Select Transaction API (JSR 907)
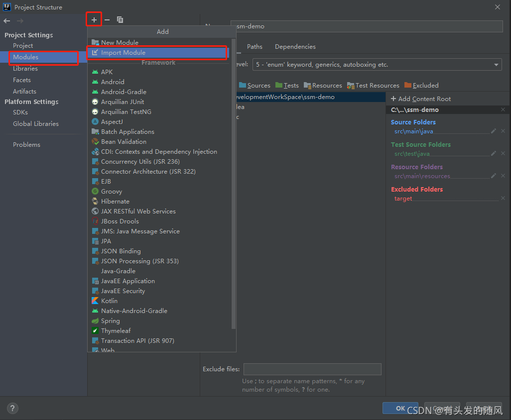The height and width of the screenshot is (420, 511). 160,341
